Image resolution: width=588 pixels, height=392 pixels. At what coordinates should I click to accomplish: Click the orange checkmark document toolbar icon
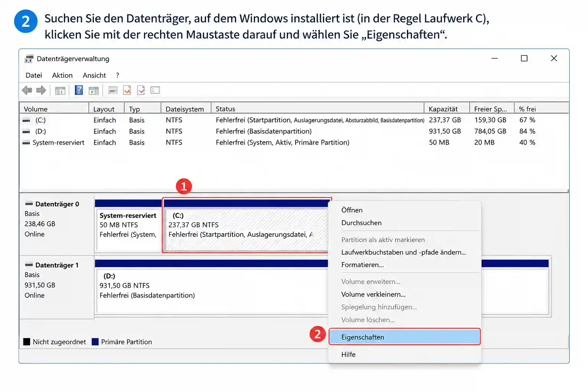pos(127,90)
